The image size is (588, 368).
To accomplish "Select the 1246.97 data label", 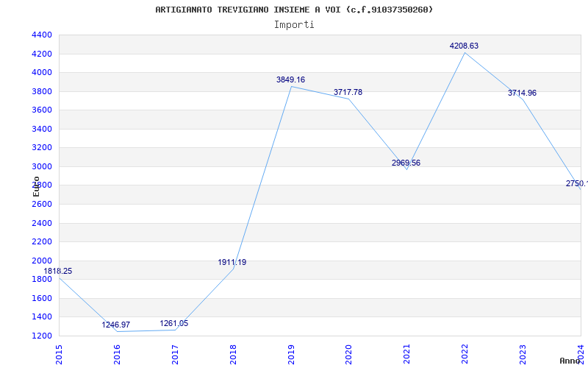I will (x=116, y=325).
